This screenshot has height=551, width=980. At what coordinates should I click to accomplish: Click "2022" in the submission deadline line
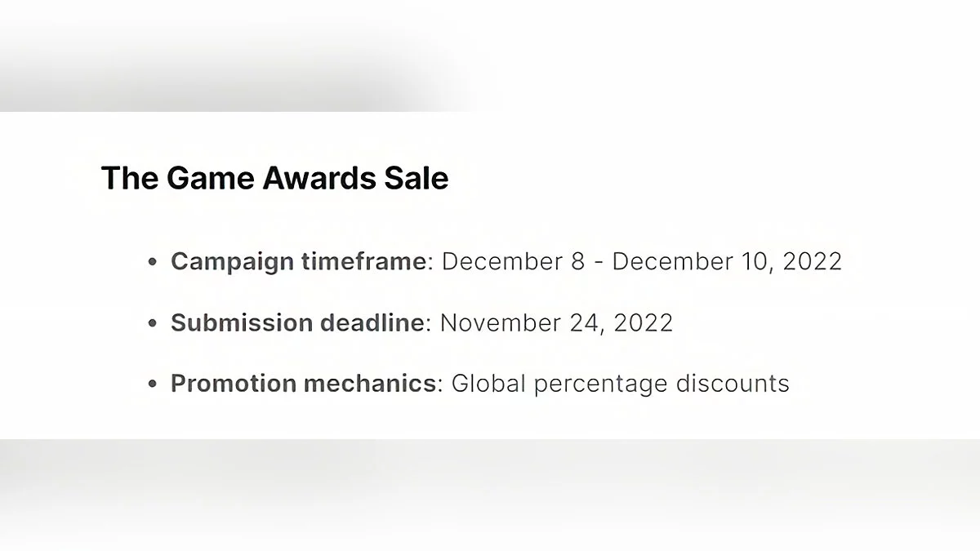point(644,322)
